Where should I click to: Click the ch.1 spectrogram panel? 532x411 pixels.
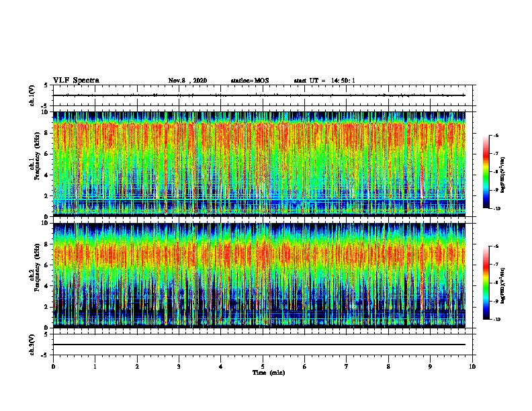pyautogui.click(x=259, y=164)
